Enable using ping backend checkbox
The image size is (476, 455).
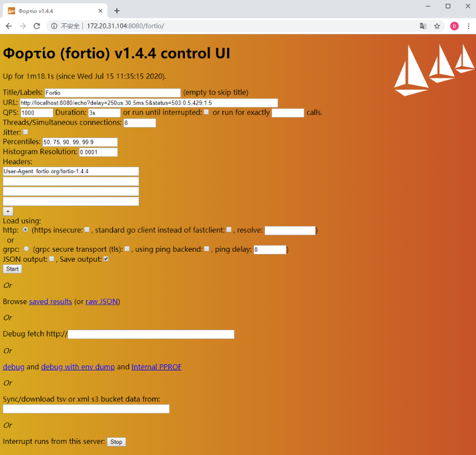coord(207,249)
